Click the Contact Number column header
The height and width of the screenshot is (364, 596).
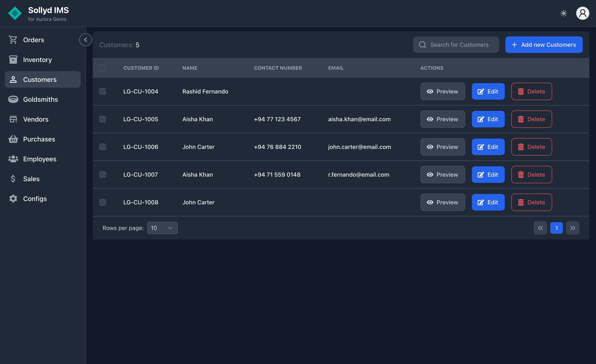(278, 68)
